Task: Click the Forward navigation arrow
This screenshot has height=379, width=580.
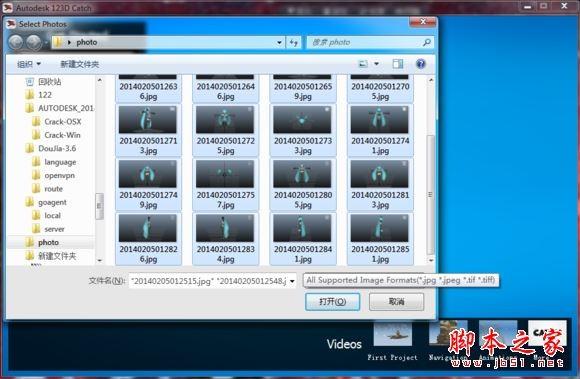Action: (34, 43)
